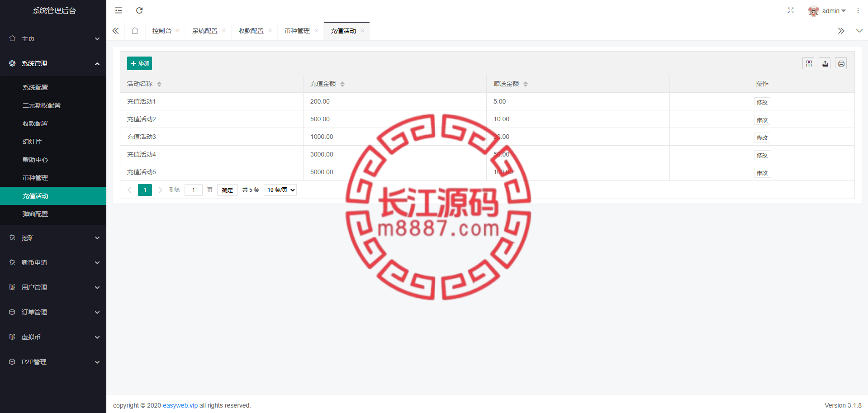Go to the home tab icon

pyautogui.click(x=135, y=31)
